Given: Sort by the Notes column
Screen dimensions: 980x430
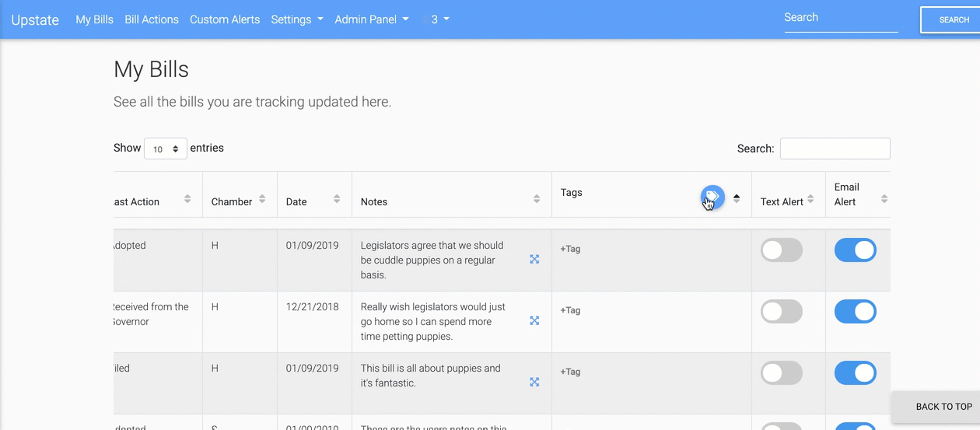Looking at the screenshot, I should tap(537, 199).
